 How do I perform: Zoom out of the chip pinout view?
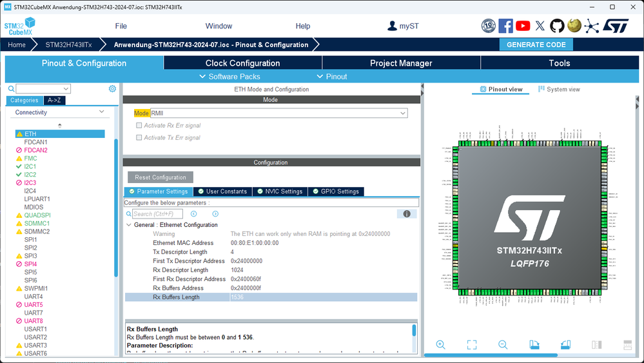[x=503, y=344]
